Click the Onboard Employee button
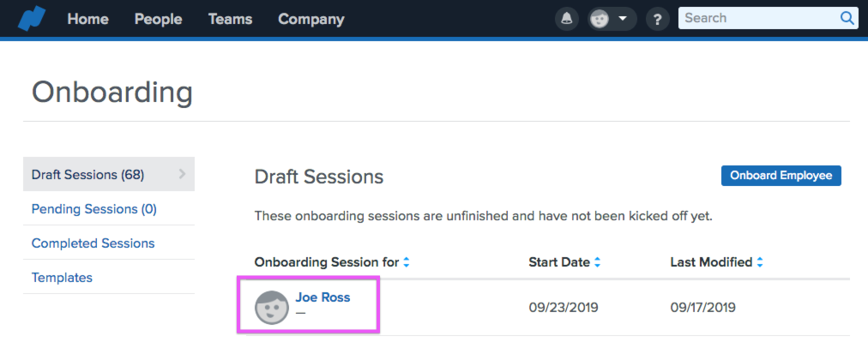The image size is (868, 342). [x=781, y=176]
